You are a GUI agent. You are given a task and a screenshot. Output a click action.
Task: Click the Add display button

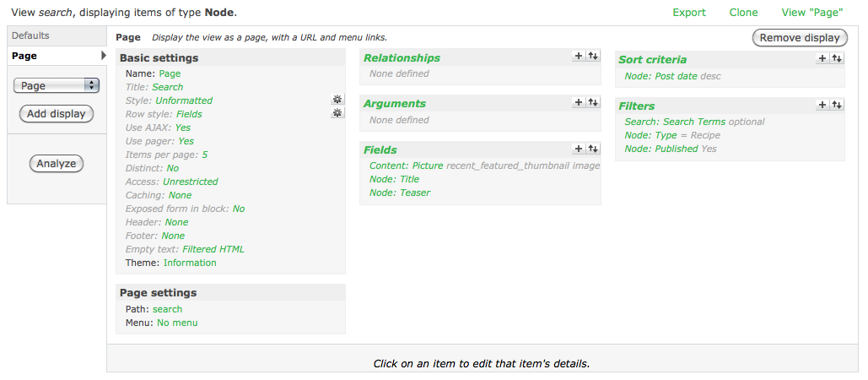coord(57,113)
